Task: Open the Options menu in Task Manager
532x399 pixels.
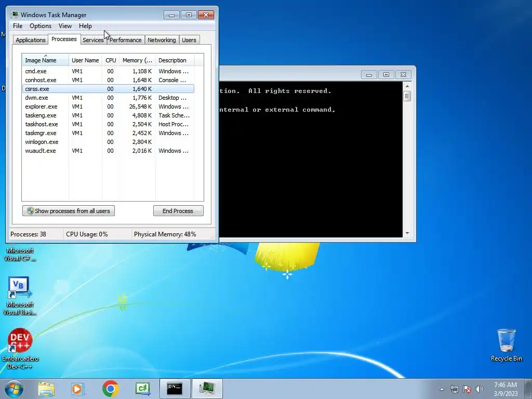Action: [41, 26]
